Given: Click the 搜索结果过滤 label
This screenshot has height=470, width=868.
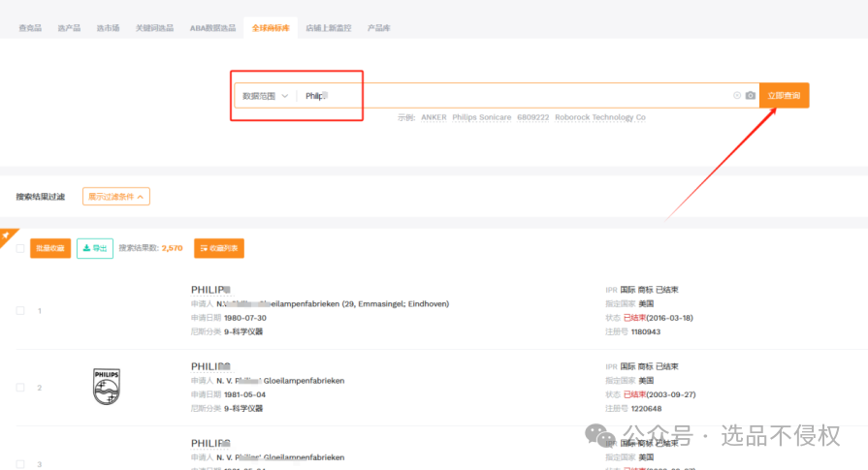Looking at the screenshot, I should [41, 197].
